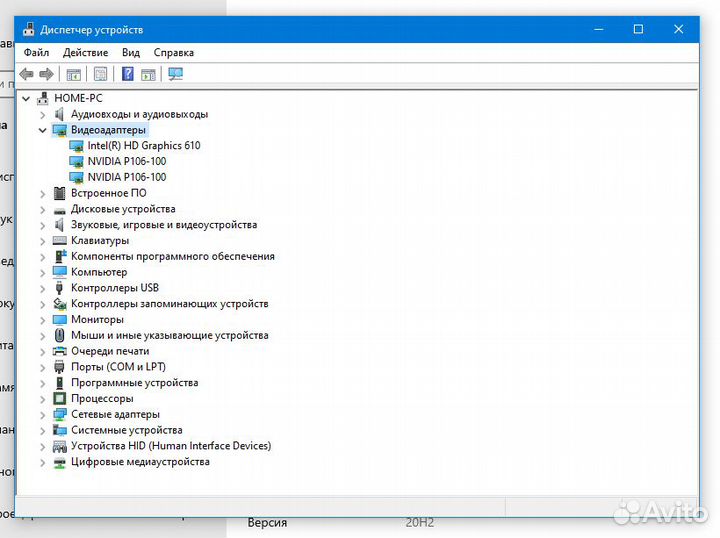720x538 pixels.
Task: Select Порты (COM и LPT) label
Action: pos(118,367)
